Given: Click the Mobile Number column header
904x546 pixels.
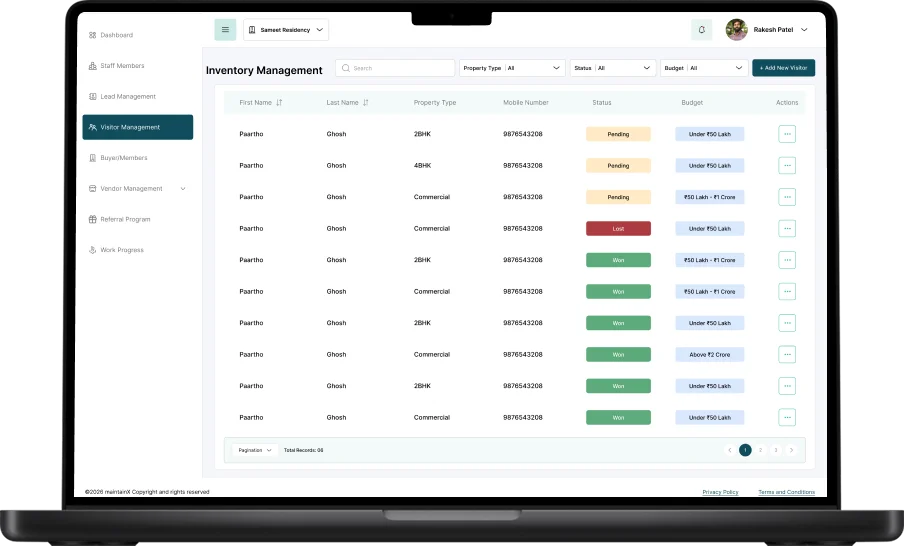Looking at the screenshot, I should tap(526, 103).
